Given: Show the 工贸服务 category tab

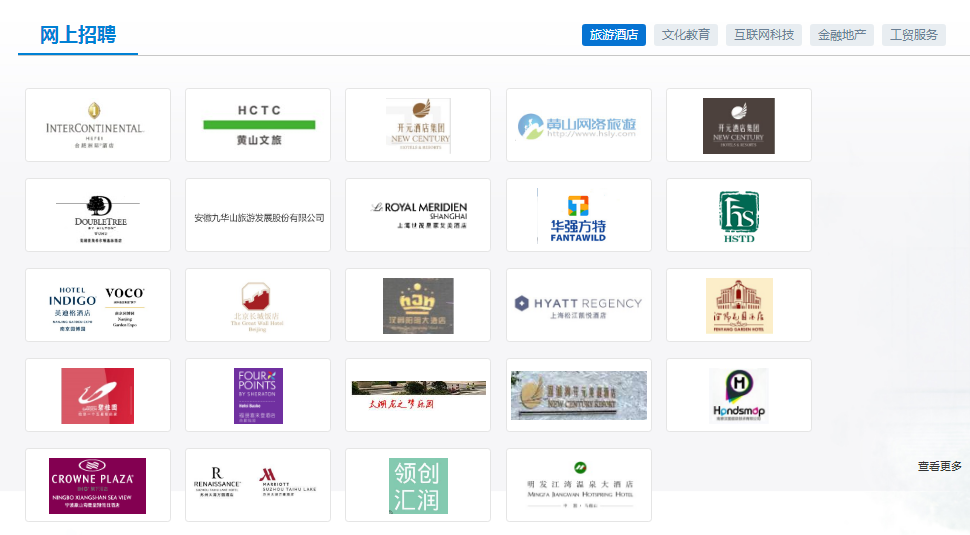Looking at the screenshot, I should pos(913,35).
